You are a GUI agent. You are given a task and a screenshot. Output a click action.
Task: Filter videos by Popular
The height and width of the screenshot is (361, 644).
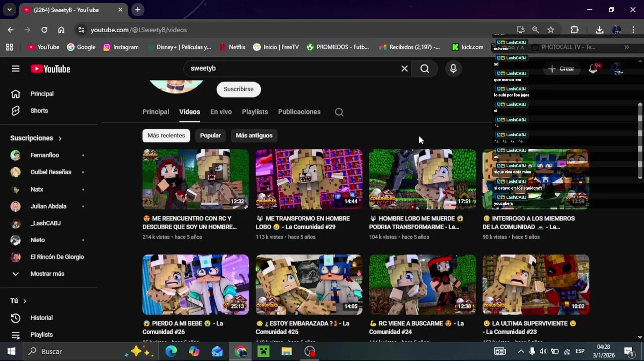[210, 135]
